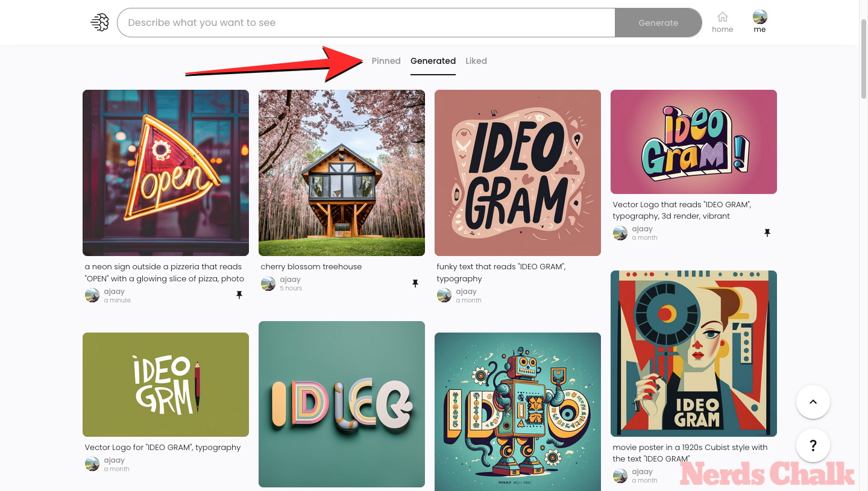Image resolution: width=868 pixels, height=491 pixels.
Task: Click username ajaay under cherry blossom treehouse
Action: click(291, 280)
